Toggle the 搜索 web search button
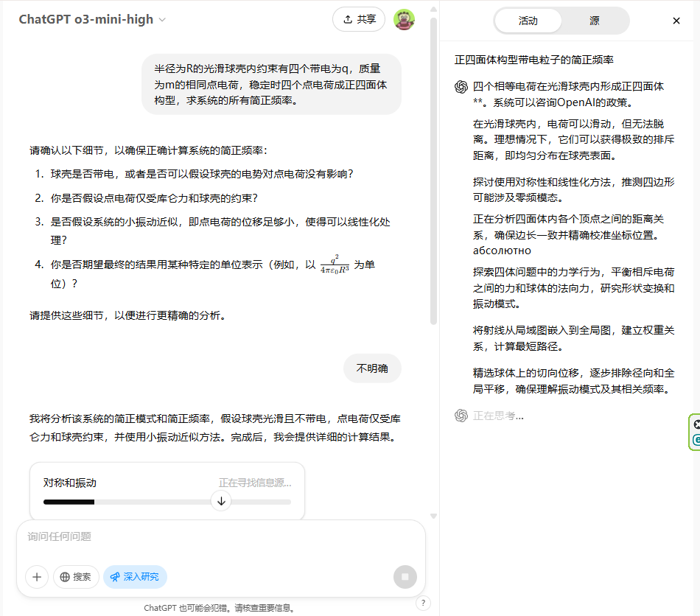The width and height of the screenshot is (700, 616). pos(76,577)
